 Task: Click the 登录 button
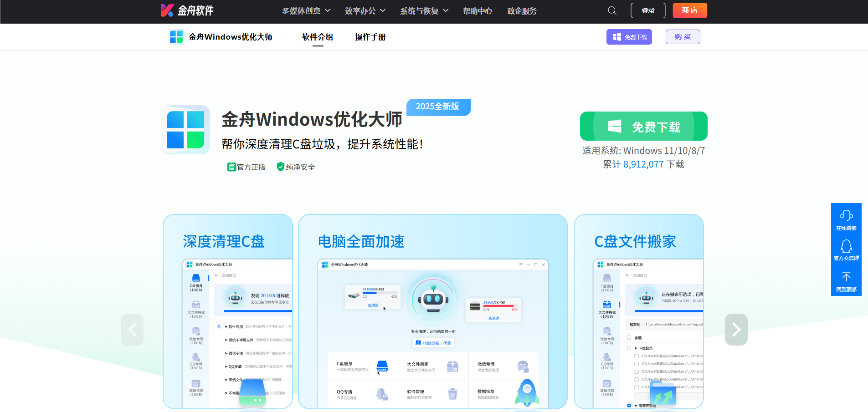point(648,10)
